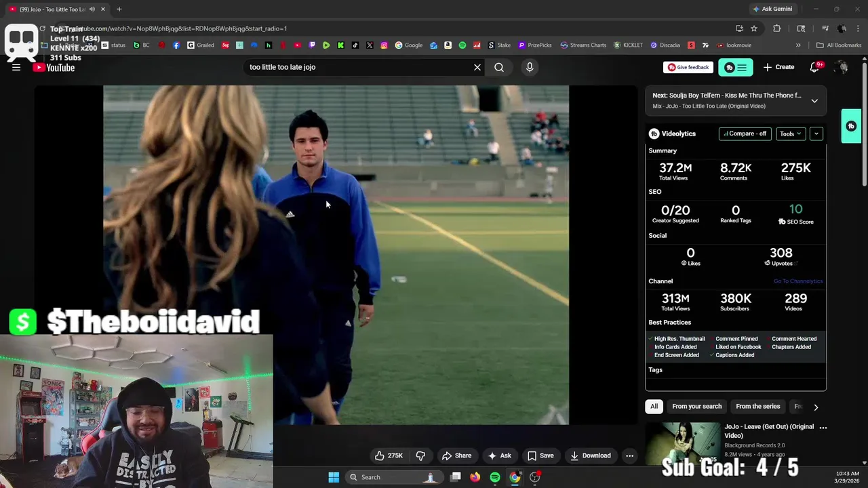Viewport: 868px width, 488px height.
Task: Dislike the video with thumbs down
Action: [x=420, y=455]
